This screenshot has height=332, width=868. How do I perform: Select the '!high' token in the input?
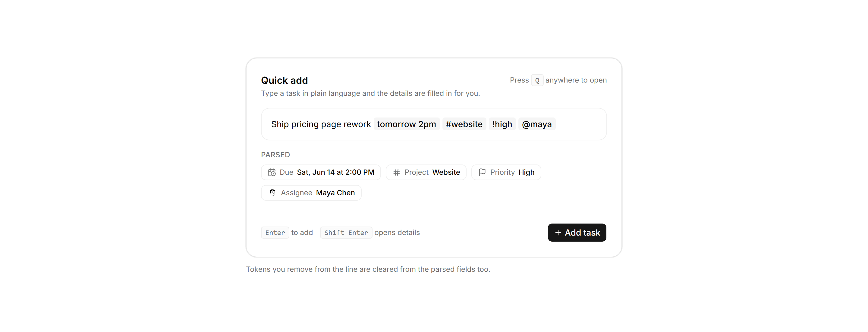click(502, 124)
